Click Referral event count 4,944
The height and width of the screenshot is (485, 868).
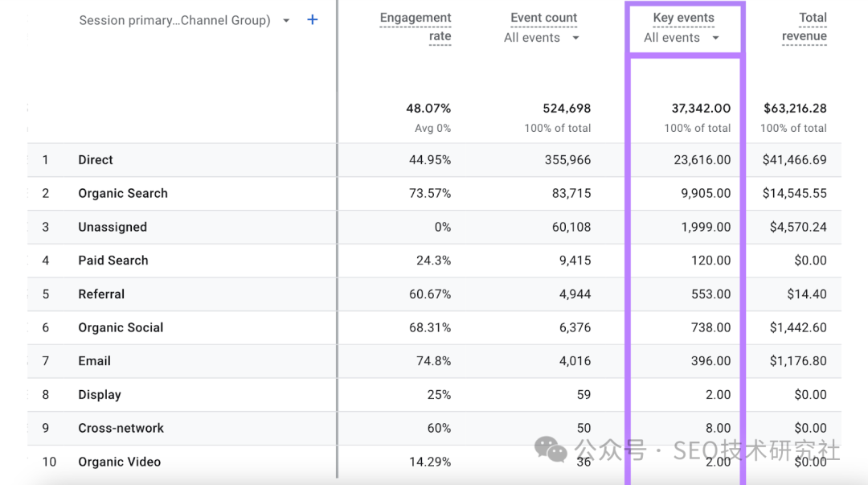[575, 294]
